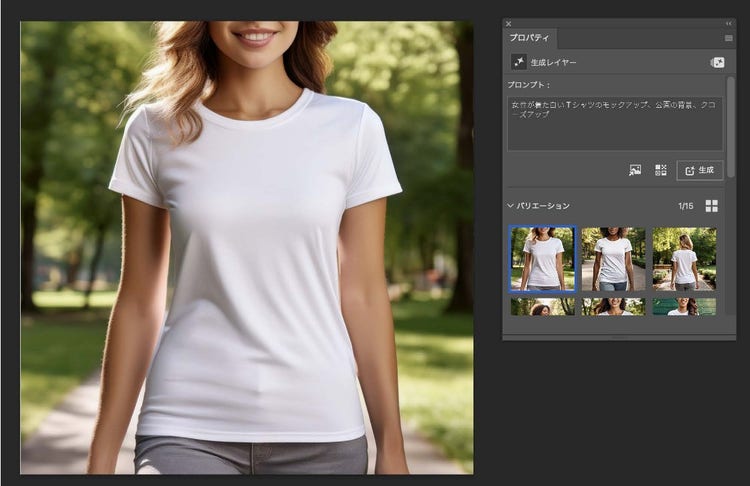The image size is (750, 486).
Task: Collapse the panel using double-arrow icon
Action: pos(728,23)
